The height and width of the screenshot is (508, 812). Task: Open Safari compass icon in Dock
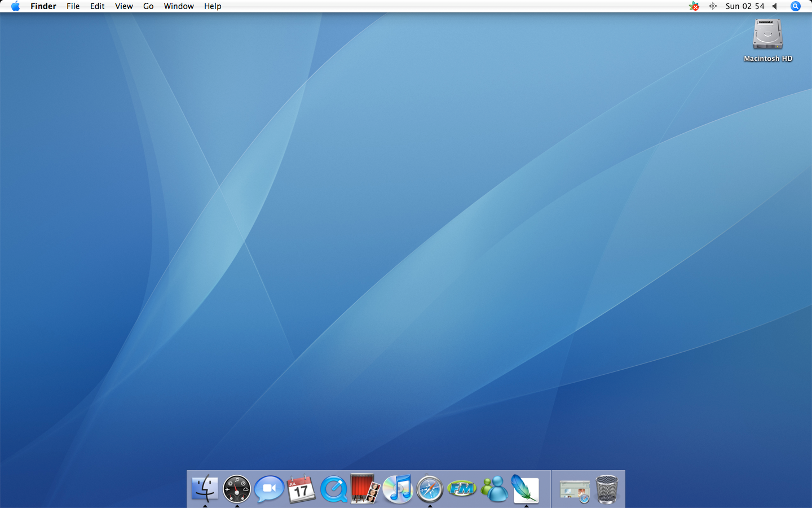[430, 489]
